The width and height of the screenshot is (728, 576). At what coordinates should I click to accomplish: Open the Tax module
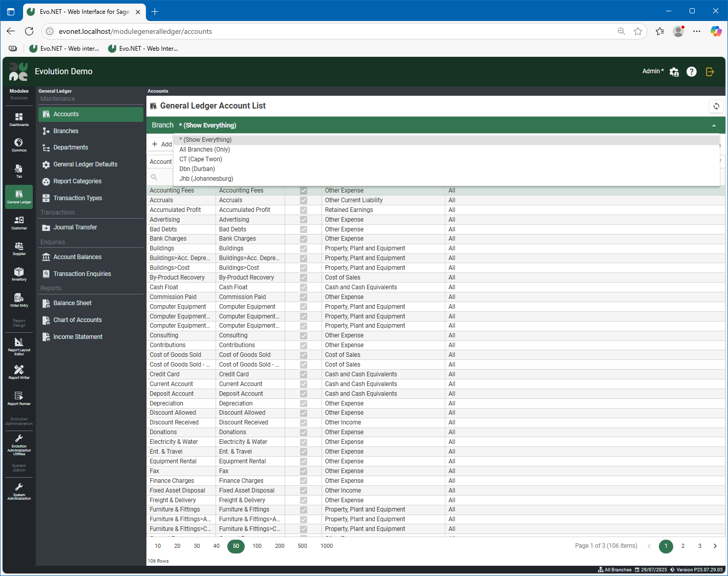(19, 171)
